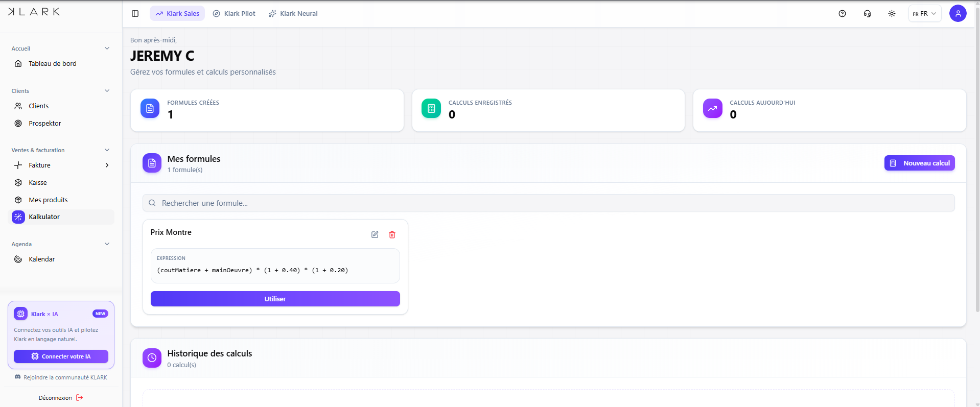Edit the Prix Montre formula
The width and height of the screenshot is (980, 407).
375,234
